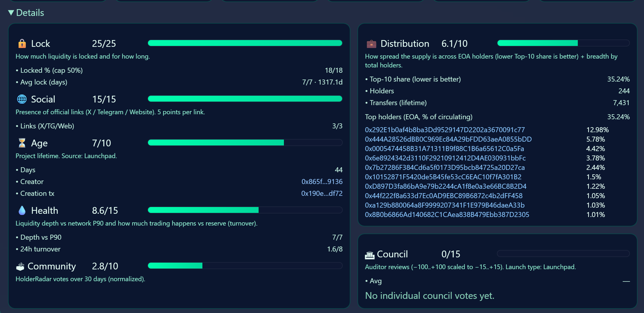The image size is (644, 313).
Task: Click the Lock score progress bar
Action: (x=245, y=43)
